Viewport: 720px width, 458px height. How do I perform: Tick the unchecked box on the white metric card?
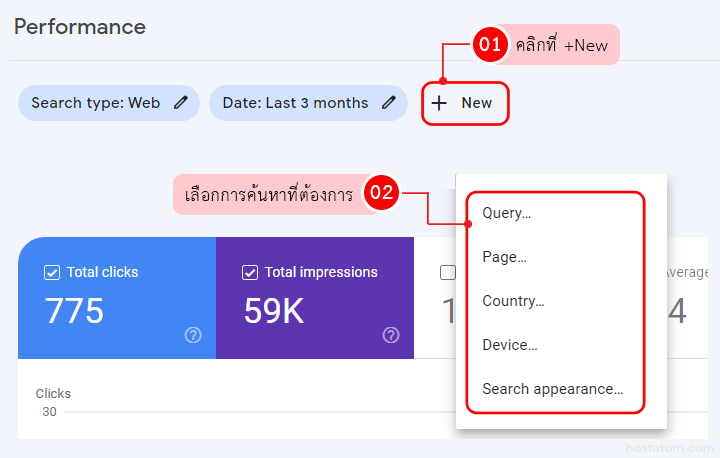point(448,272)
